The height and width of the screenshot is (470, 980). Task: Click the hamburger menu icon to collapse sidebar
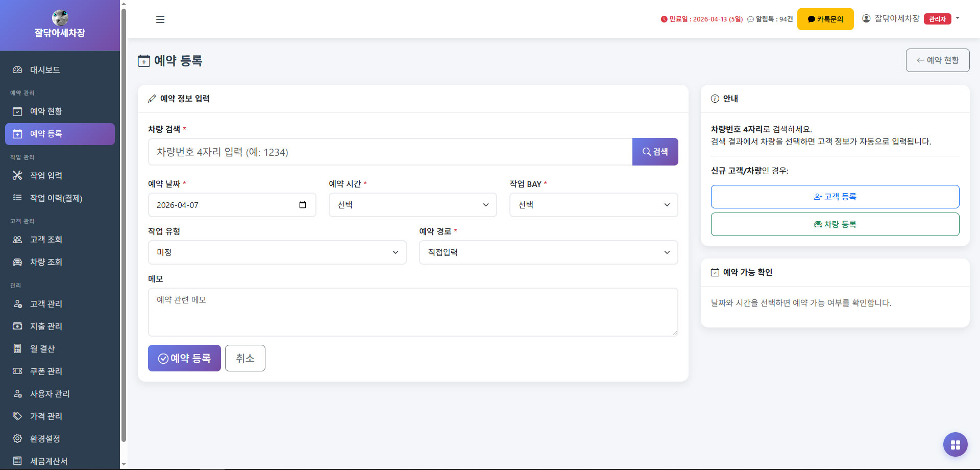tap(160, 19)
